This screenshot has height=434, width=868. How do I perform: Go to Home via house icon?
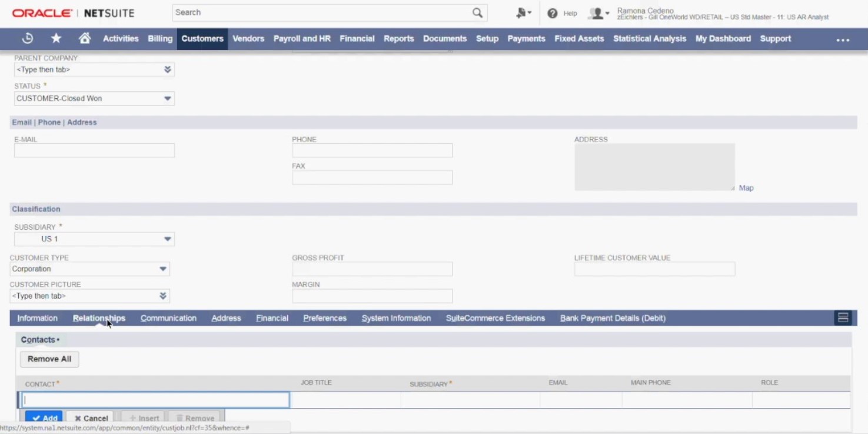[x=85, y=38]
